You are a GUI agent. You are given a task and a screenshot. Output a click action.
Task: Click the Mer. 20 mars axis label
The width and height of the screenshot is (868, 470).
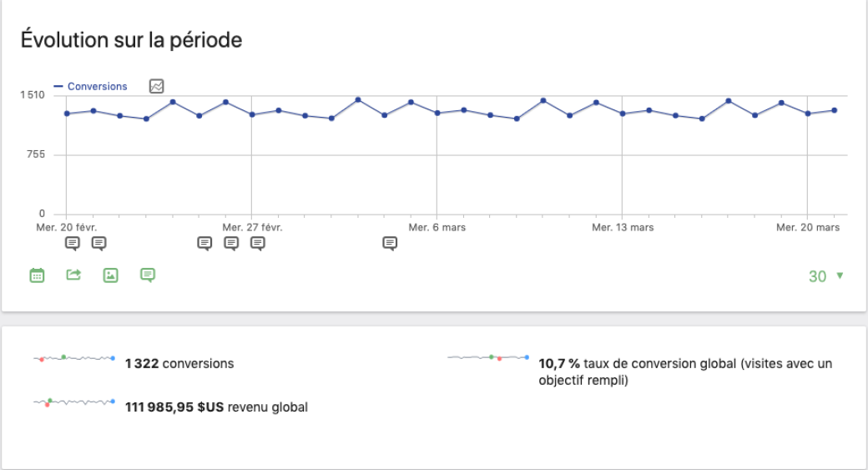tap(808, 228)
